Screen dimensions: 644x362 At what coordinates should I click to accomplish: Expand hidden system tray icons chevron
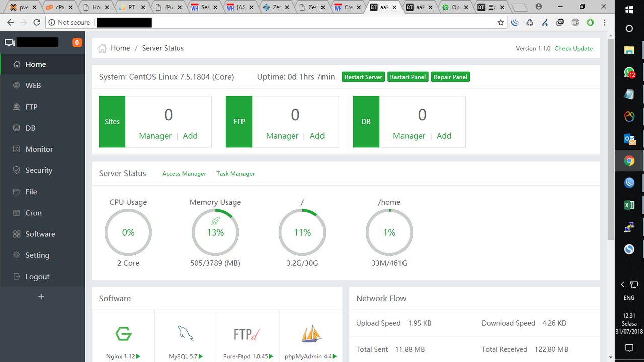[x=623, y=285]
